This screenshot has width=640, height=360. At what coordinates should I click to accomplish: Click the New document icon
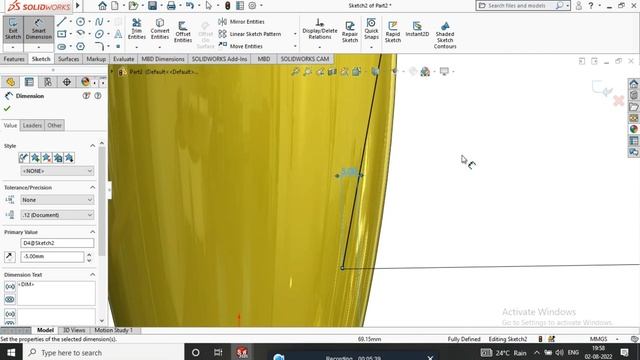click(x=115, y=6)
